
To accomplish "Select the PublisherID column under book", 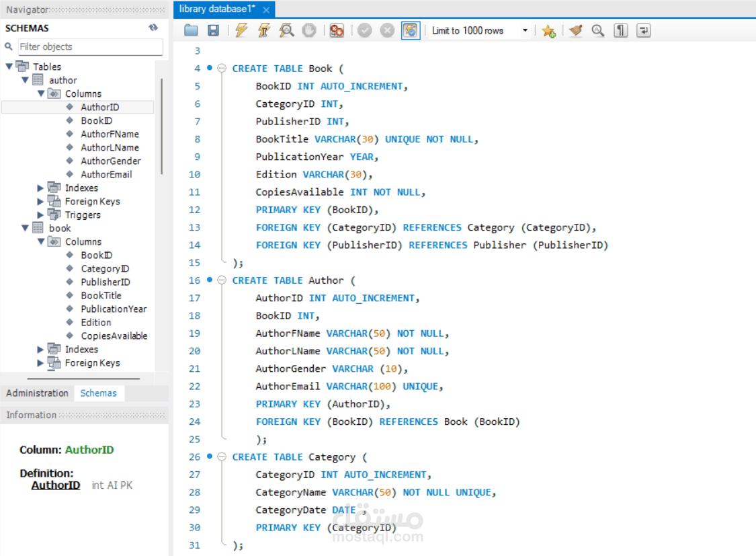I will [106, 282].
